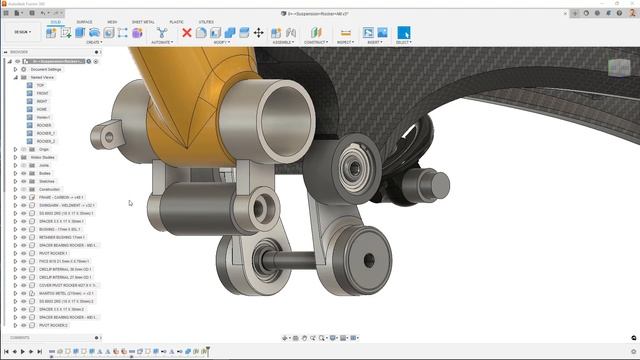This screenshot has height=360, width=640.
Task: Toggle visibility of the Construction folder
Action: tap(24, 189)
